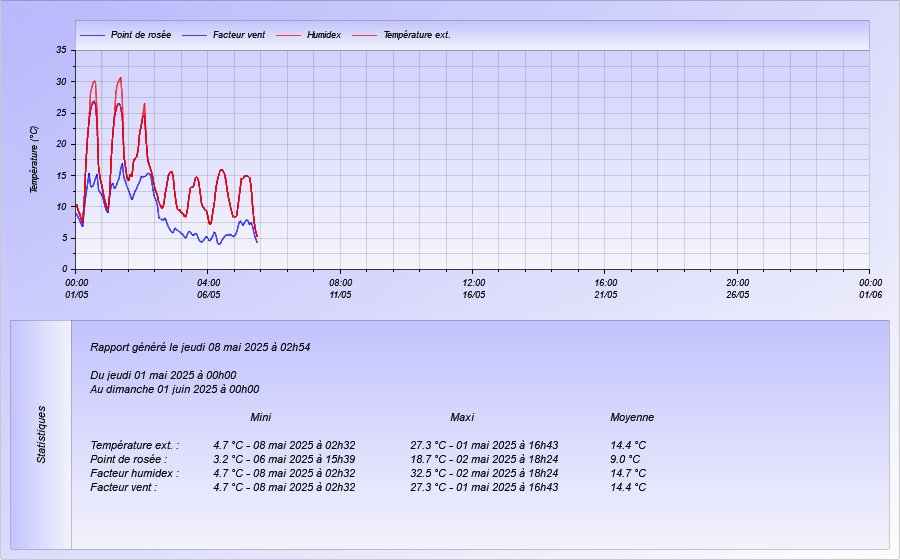900x560 pixels.
Task: Click the x-axis label "00:00 01/05"
Action: tap(76, 289)
